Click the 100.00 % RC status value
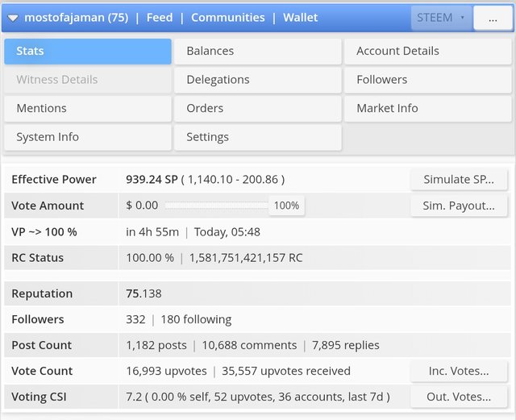This screenshot has width=516, height=420. (x=150, y=258)
